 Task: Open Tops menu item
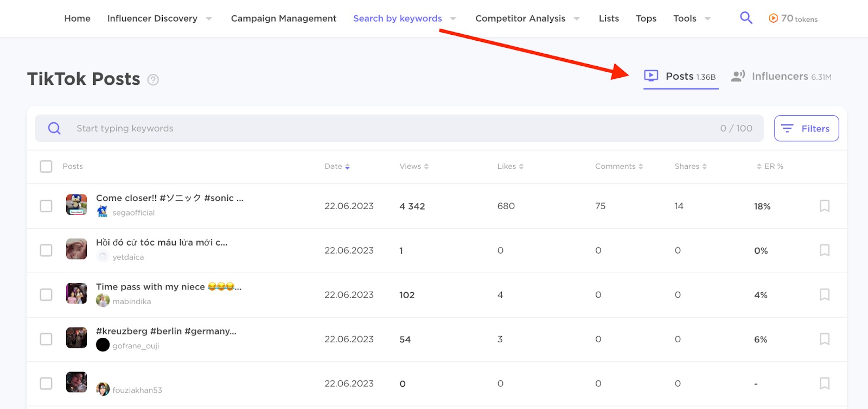click(x=646, y=18)
